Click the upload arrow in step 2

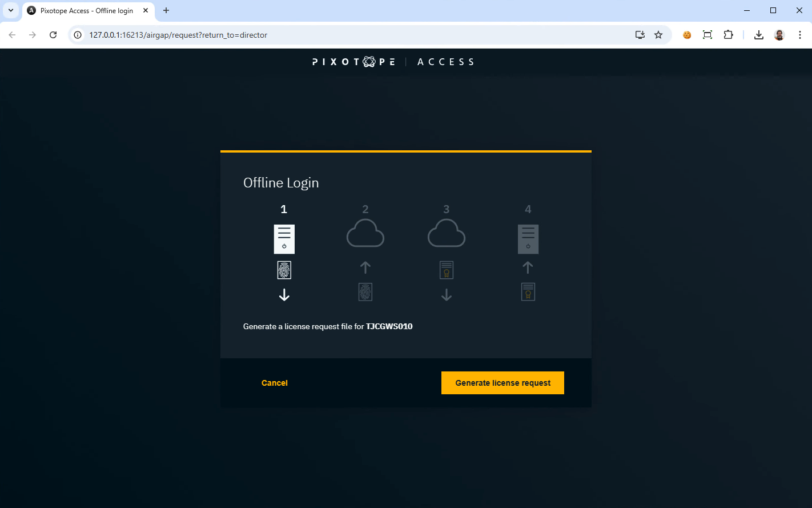[x=365, y=267]
